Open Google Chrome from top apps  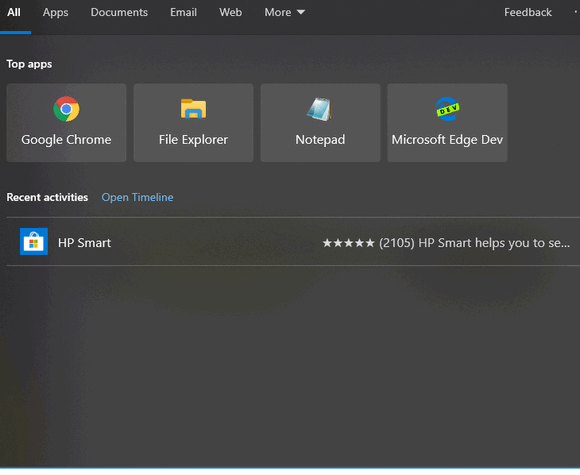[66, 122]
